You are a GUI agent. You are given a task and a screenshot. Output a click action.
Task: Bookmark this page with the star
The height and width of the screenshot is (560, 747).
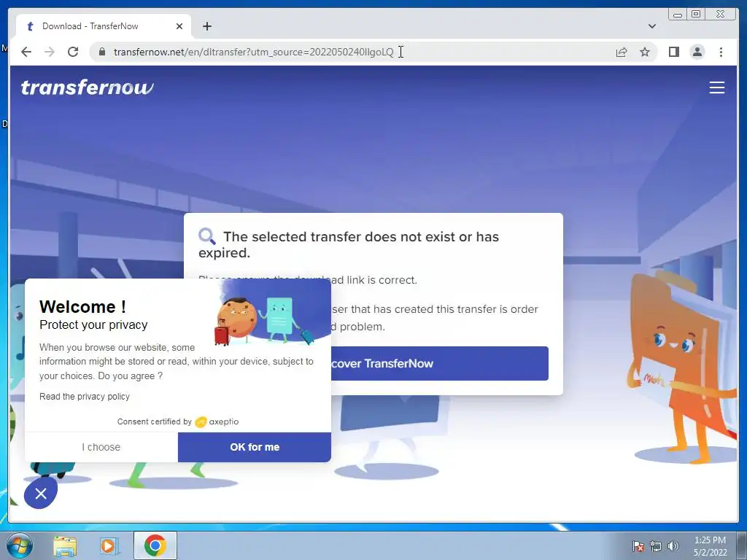[645, 52]
